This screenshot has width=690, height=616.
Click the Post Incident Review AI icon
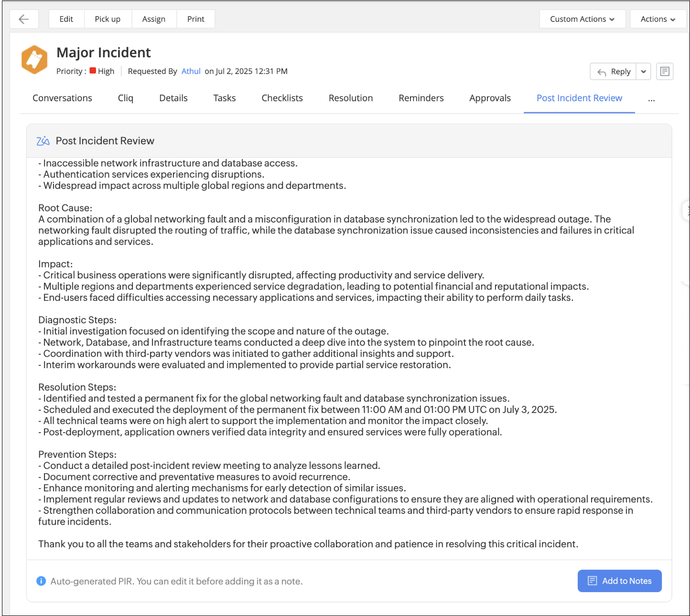pyautogui.click(x=43, y=141)
